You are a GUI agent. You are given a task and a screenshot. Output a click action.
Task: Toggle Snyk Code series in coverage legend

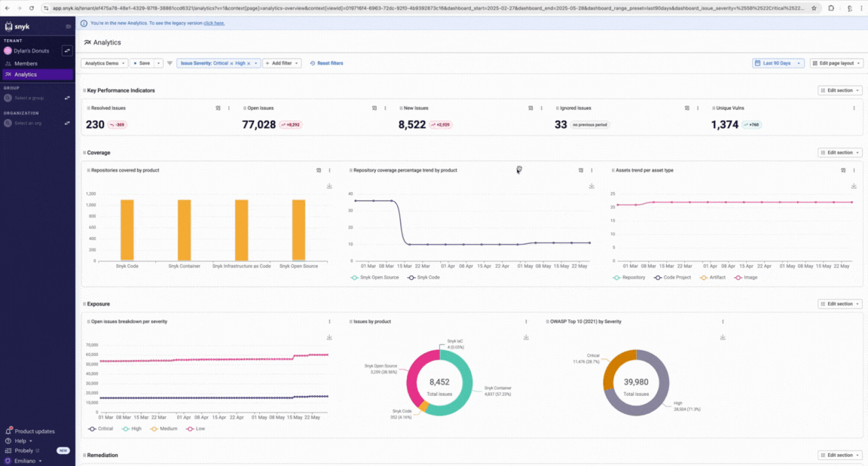pyautogui.click(x=424, y=278)
